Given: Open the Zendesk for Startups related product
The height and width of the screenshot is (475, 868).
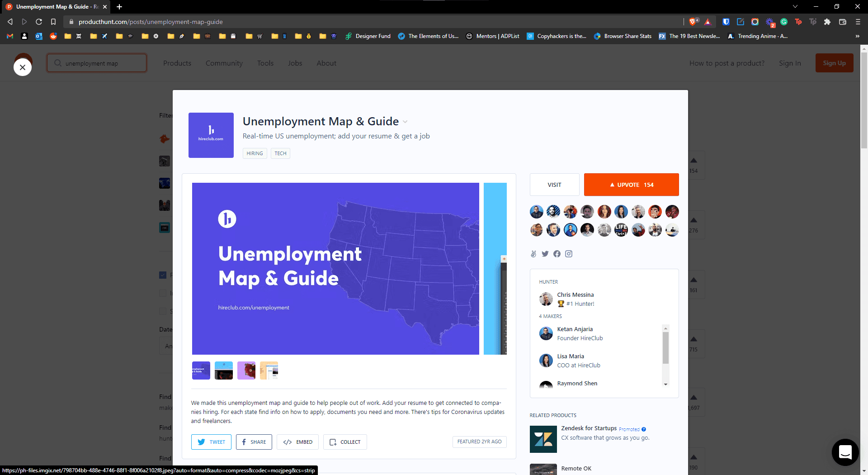Looking at the screenshot, I should (x=589, y=428).
